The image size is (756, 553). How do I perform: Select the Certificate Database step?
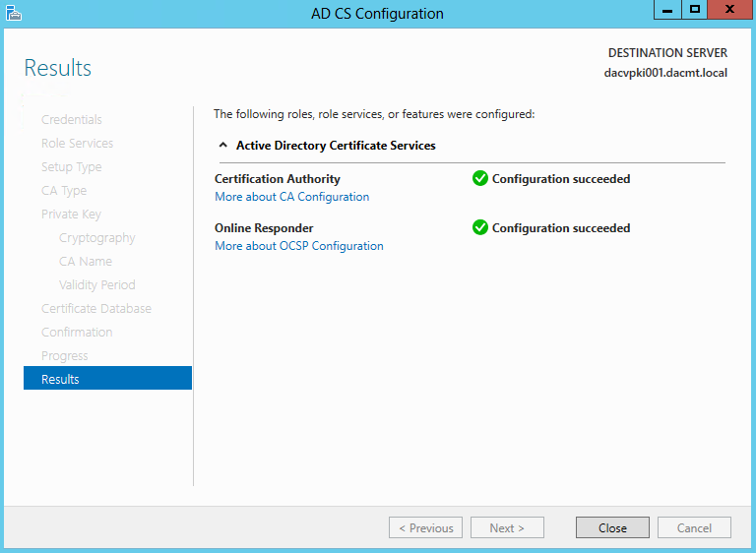click(95, 309)
